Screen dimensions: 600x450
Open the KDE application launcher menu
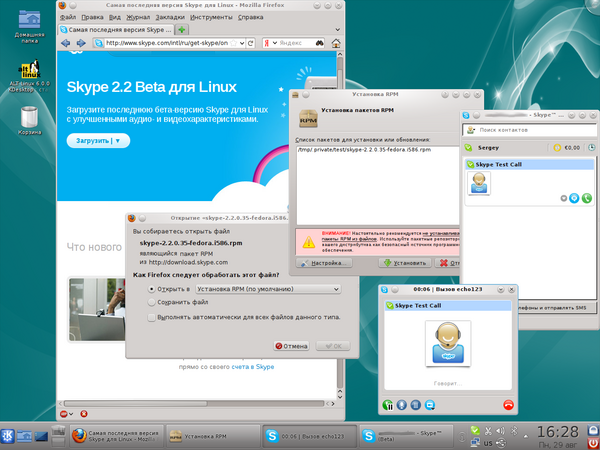pyautogui.click(x=8, y=436)
